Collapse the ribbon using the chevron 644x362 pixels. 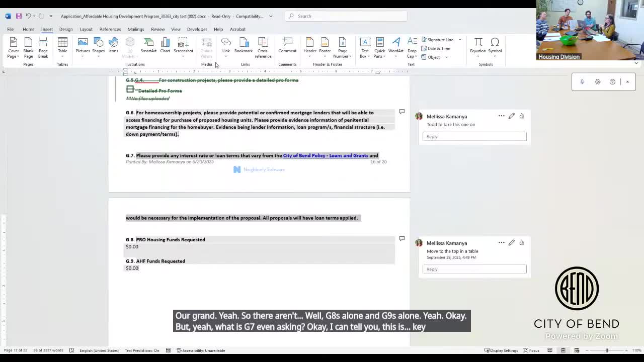coord(636,64)
